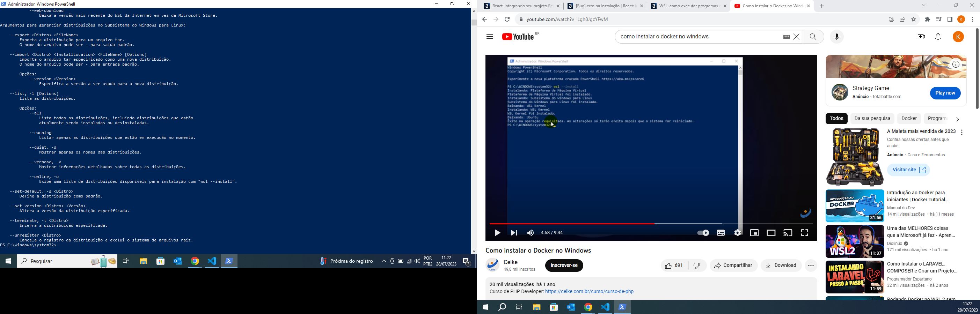Click the Compartilhar button
The image size is (980, 314).
733,266
